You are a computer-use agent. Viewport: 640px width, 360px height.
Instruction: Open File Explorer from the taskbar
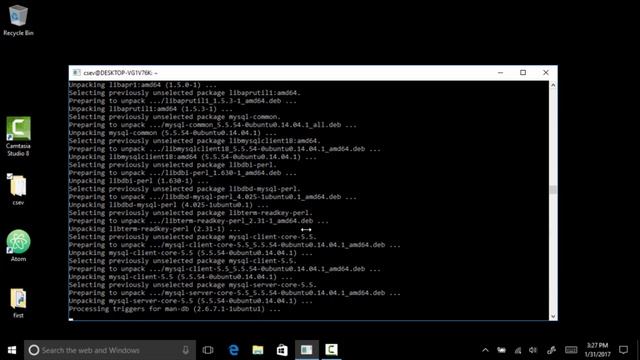coord(258,350)
